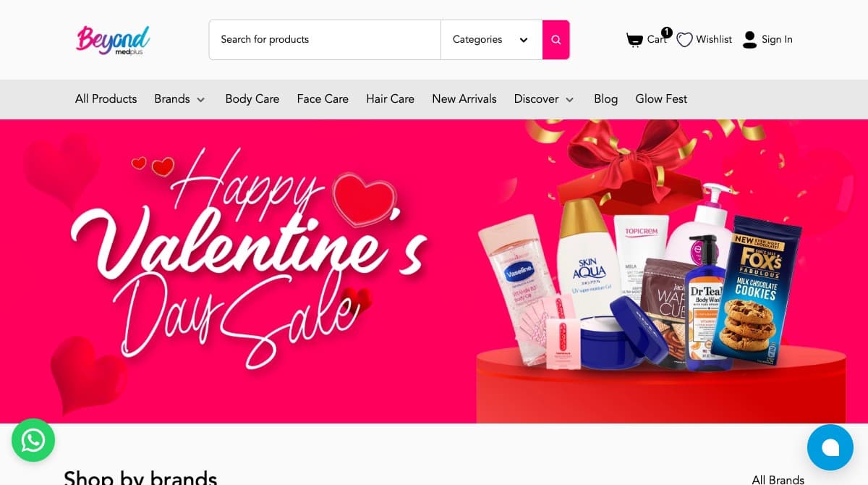Visit the Blog link
Image resolution: width=868 pixels, height=485 pixels.
(x=605, y=99)
